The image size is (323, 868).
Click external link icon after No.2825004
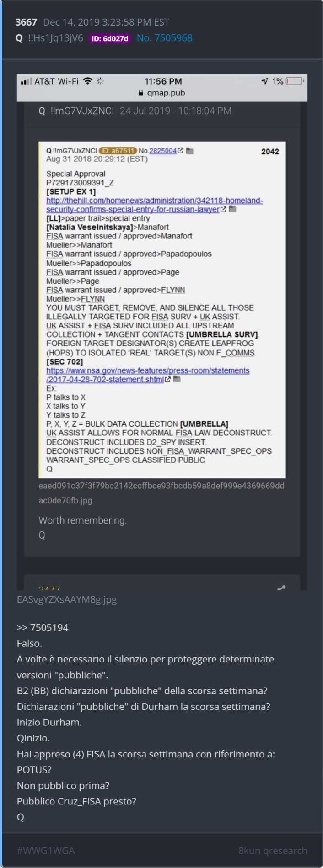(181, 151)
